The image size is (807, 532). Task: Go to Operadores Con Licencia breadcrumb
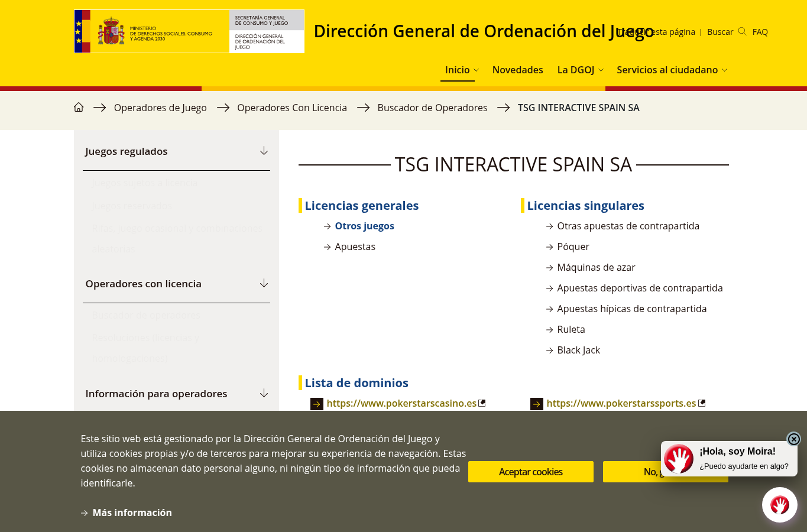(x=292, y=108)
